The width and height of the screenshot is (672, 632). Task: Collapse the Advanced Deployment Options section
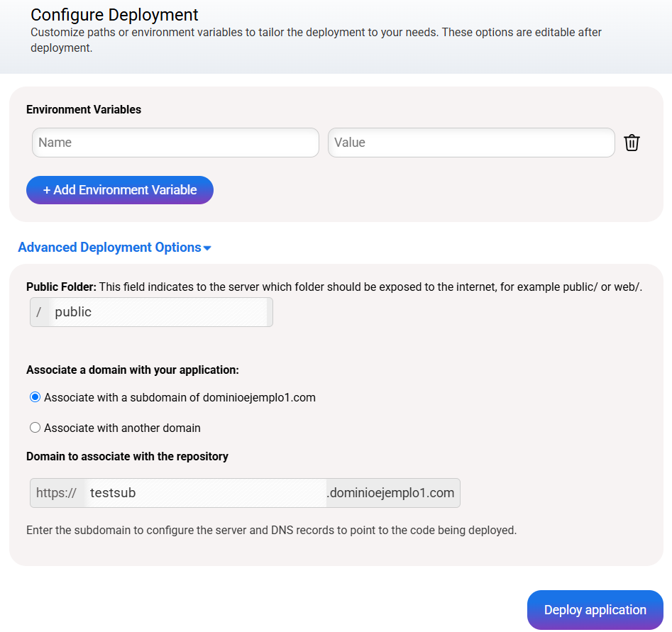109,248
